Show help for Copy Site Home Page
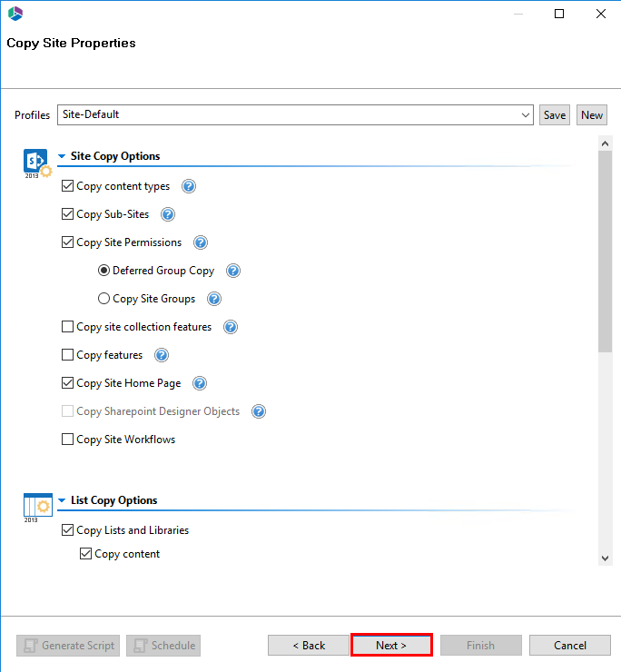Viewport: 621px width, 672px height. click(200, 383)
